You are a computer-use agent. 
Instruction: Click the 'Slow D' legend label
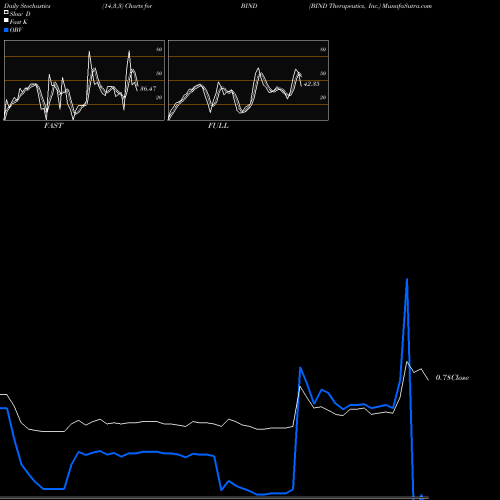(20, 14)
